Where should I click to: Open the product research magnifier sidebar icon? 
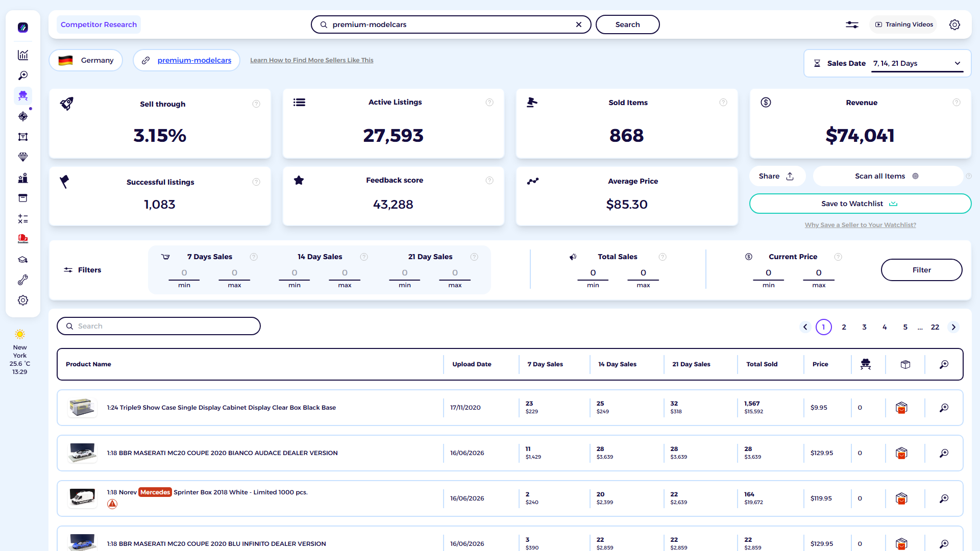tap(23, 76)
